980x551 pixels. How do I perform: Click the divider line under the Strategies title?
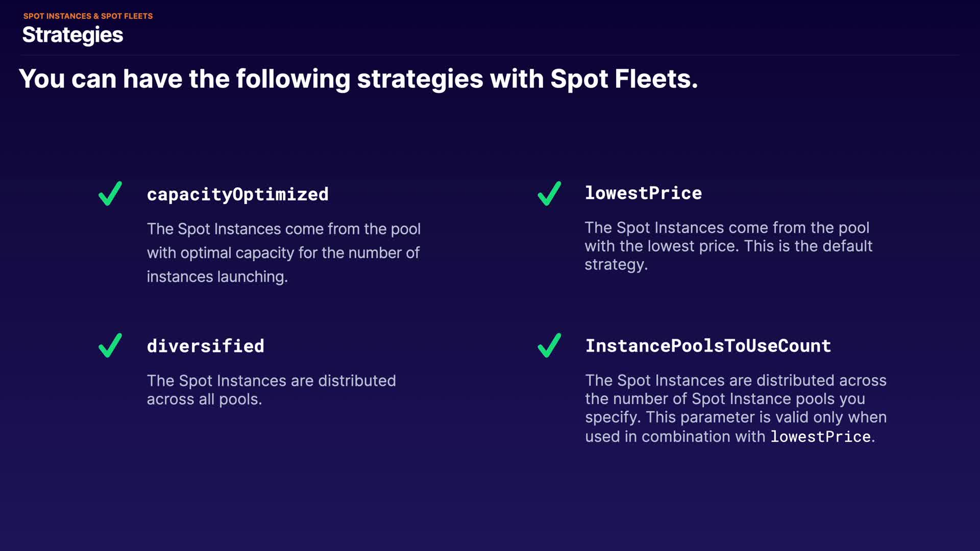(490, 55)
